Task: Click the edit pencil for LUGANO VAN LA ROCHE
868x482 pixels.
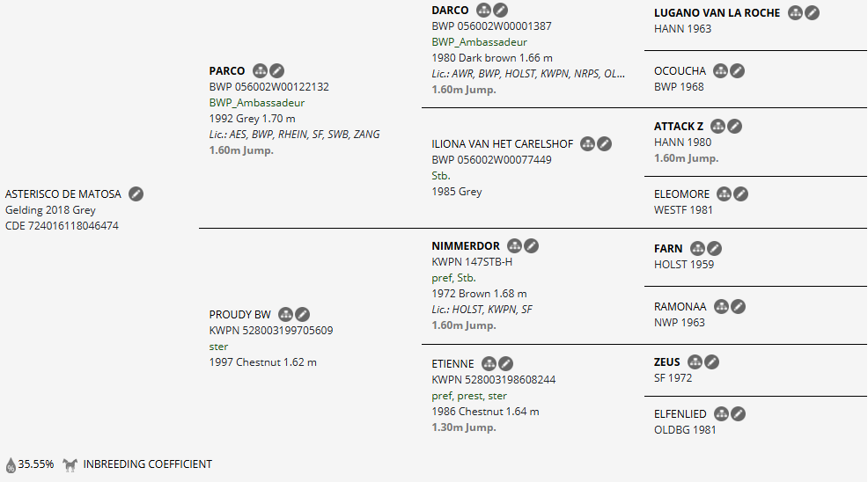Action: [813, 13]
